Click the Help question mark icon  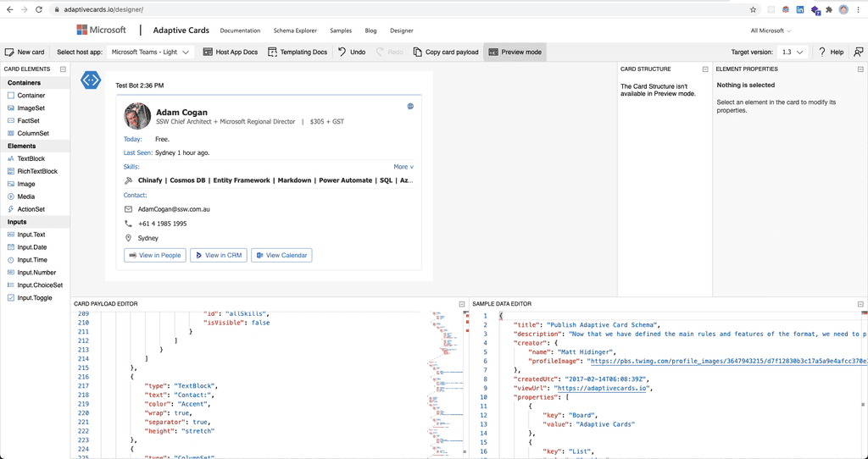(x=822, y=52)
